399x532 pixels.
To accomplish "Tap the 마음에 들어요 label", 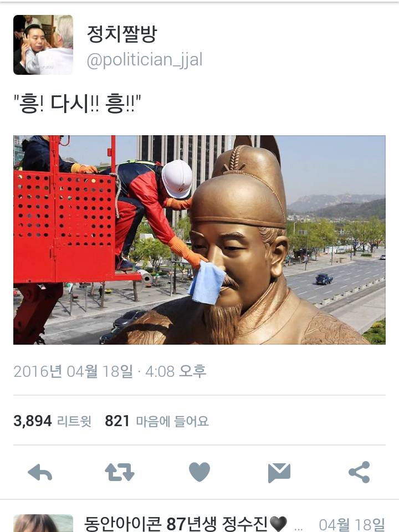I will (172, 421).
